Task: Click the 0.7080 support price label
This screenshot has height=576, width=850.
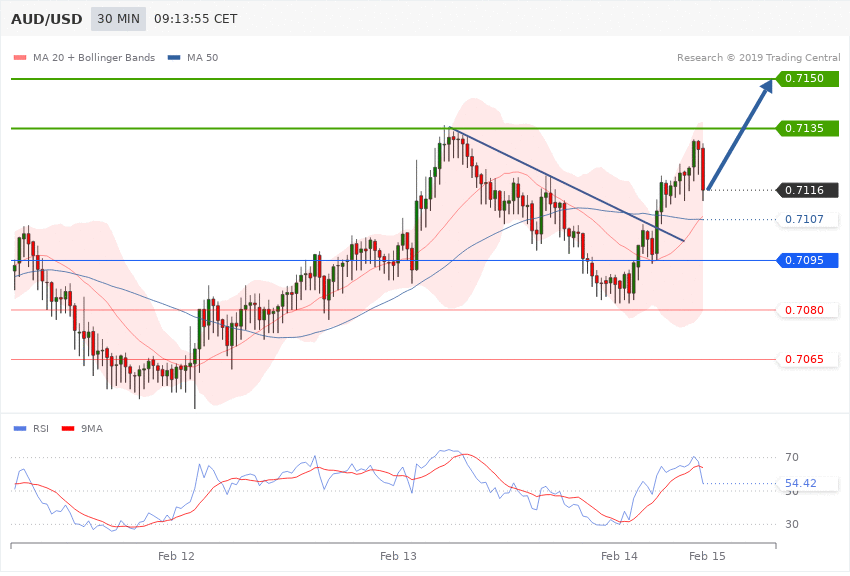Action: pos(808,310)
